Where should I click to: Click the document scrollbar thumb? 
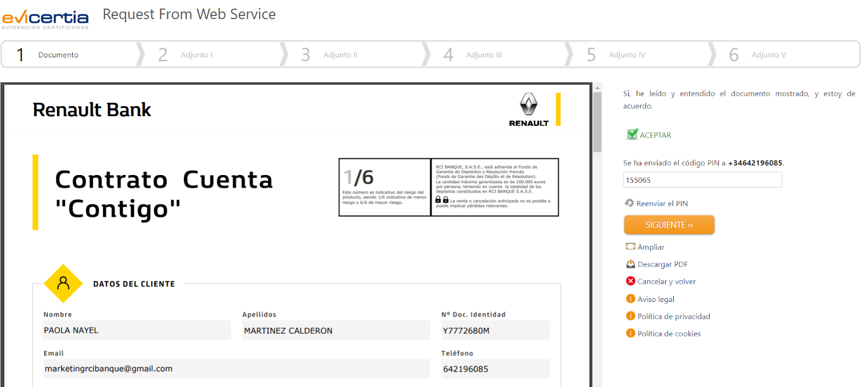click(x=597, y=122)
